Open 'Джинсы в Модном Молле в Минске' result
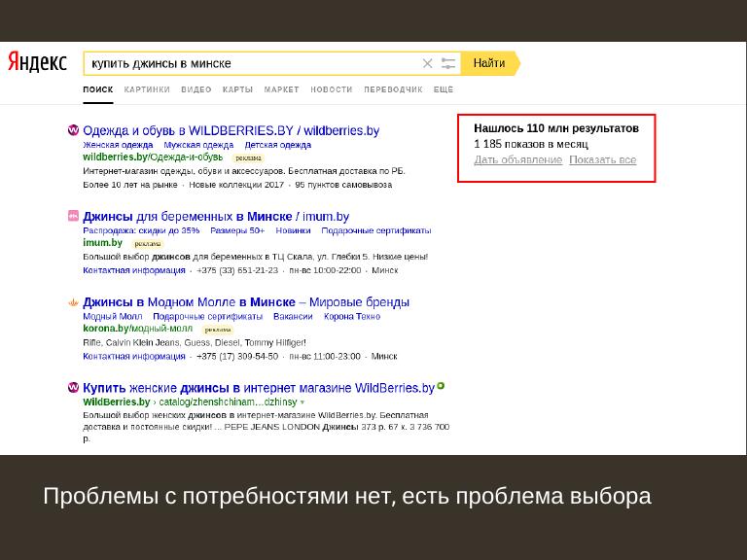This screenshot has width=747, height=560. 246,302
